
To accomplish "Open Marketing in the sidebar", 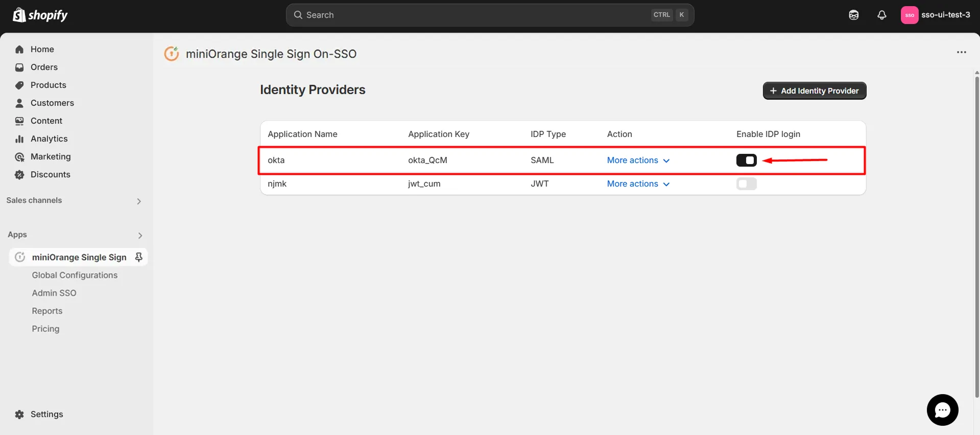I will click(x=51, y=157).
